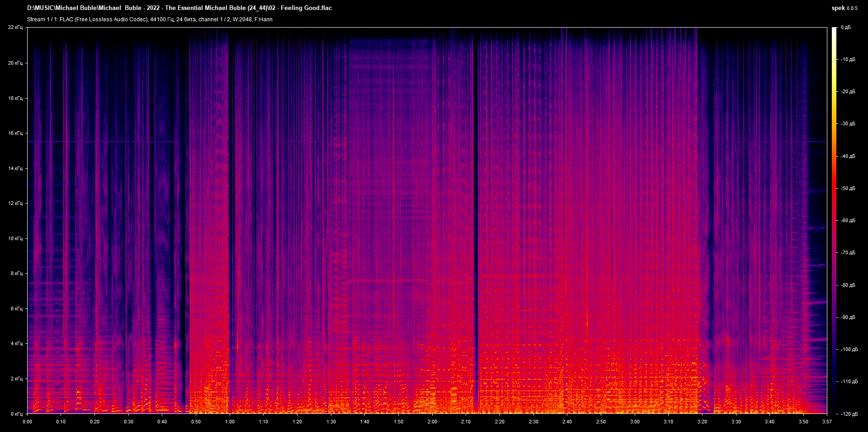The image size is (868, 432).
Task: Click the 0:50 time axis label
Action: pyautogui.click(x=196, y=422)
